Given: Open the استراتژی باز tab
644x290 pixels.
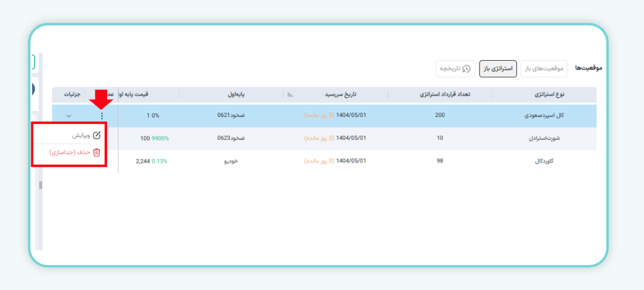Looking at the screenshot, I should tap(498, 69).
